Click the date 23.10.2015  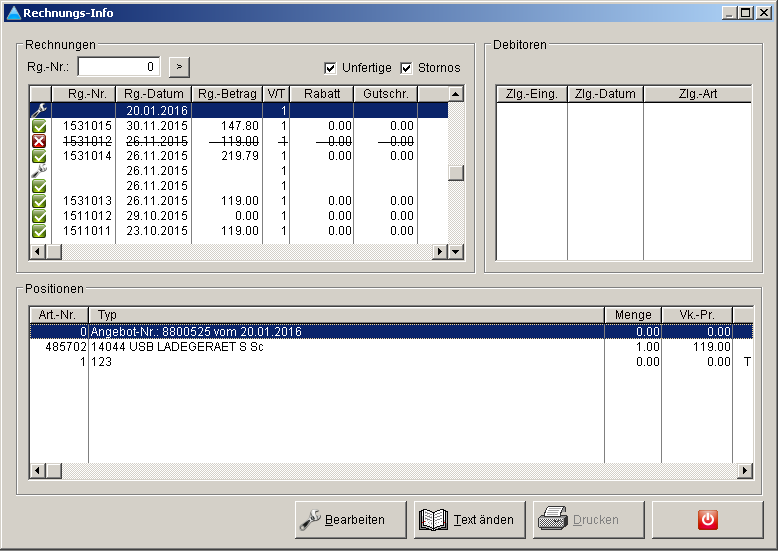pos(157,231)
